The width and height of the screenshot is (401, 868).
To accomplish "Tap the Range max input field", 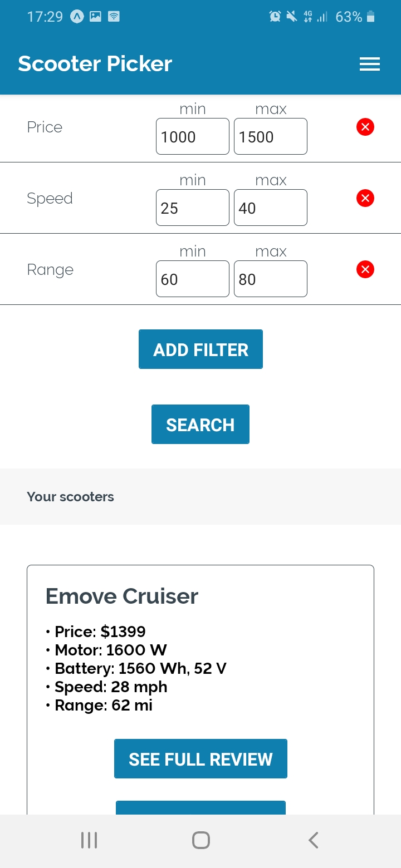I will pos(270,279).
